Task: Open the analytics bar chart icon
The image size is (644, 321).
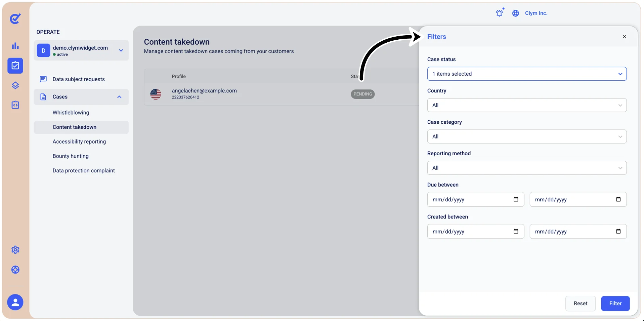Action: click(15, 46)
